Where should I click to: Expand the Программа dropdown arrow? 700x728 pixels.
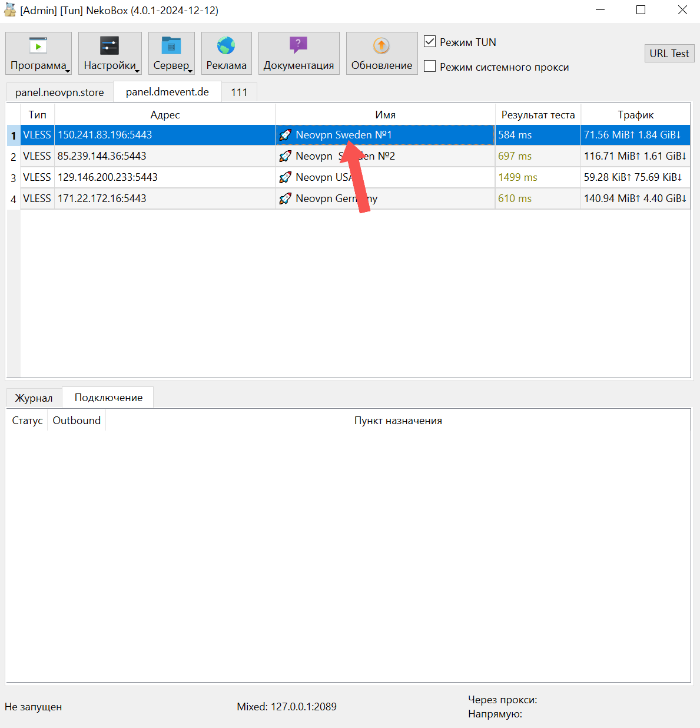(68, 71)
